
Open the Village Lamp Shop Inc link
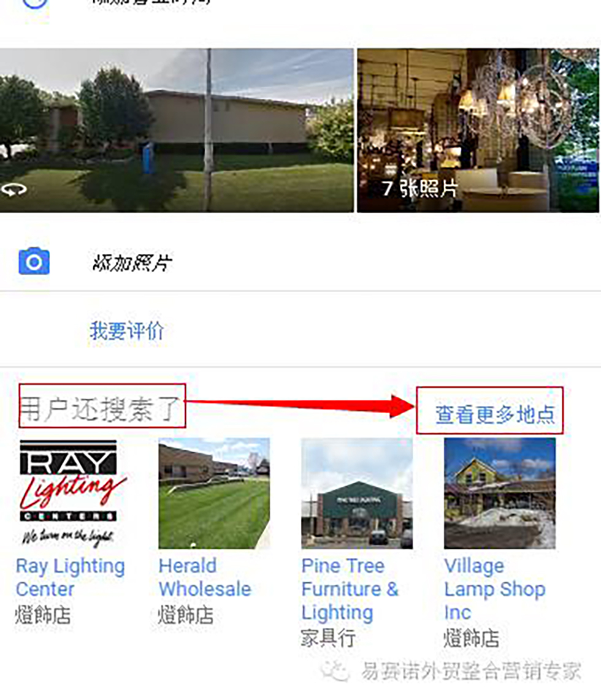pos(495,589)
